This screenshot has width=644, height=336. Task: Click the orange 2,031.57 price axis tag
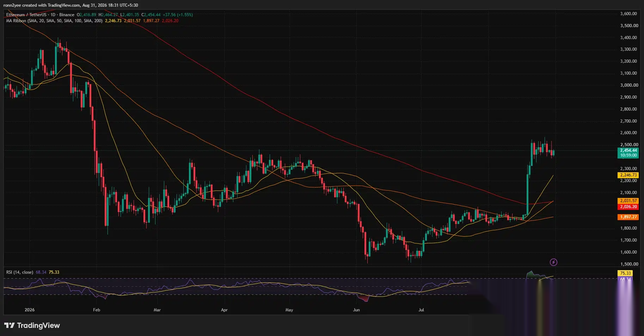click(x=628, y=201)
